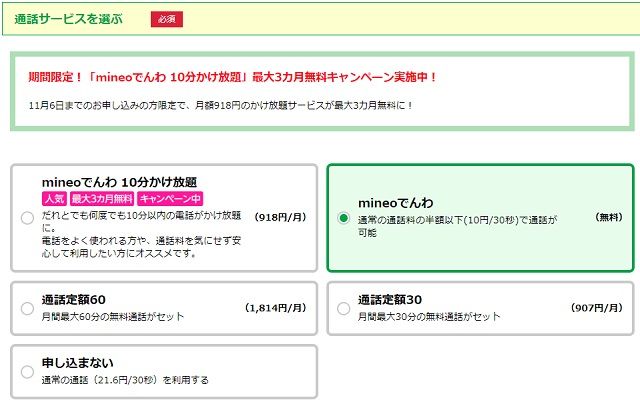Click the 通話定額60 title text
This screenshot has width=640, height=406.
pos(73,300)
